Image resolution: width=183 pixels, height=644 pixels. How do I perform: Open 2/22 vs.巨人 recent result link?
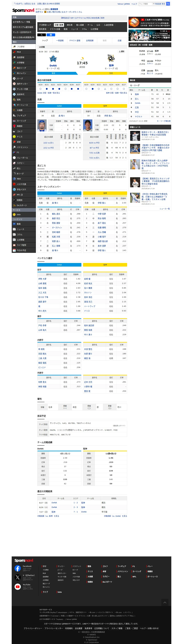pos(49,143)
